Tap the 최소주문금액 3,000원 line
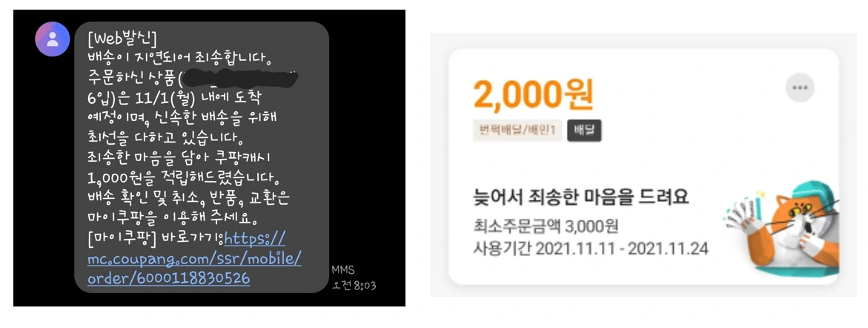This screenshot has width=868, height=328. tap(546, 226)
